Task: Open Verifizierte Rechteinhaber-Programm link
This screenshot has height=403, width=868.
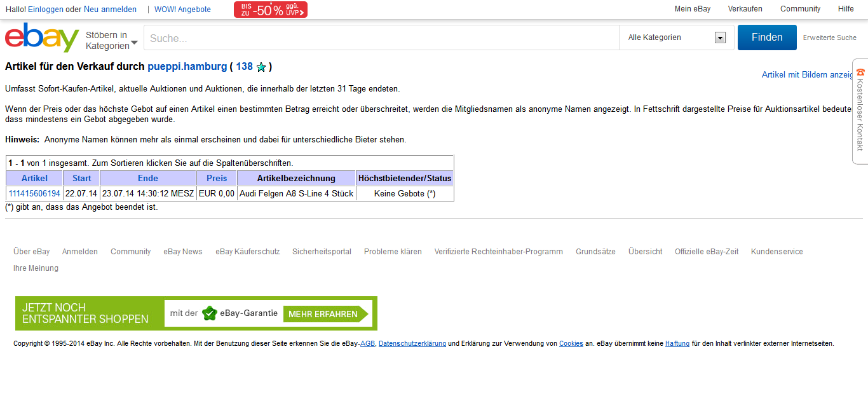Action: [499, 252]
